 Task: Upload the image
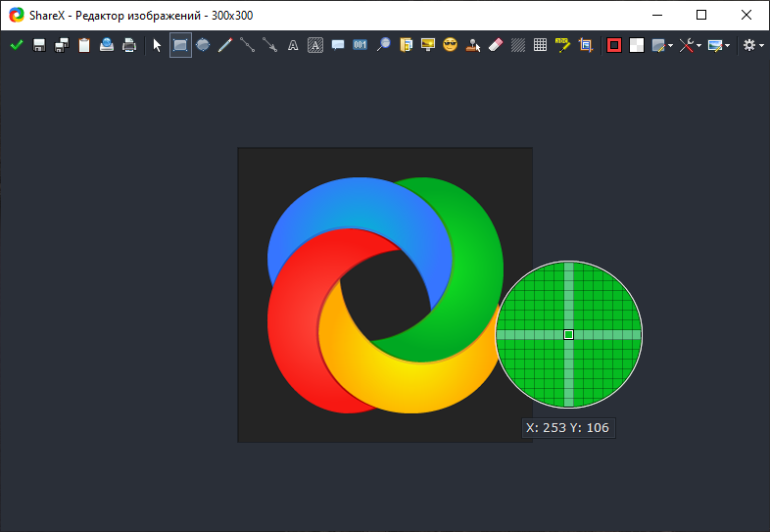[107, 45]
